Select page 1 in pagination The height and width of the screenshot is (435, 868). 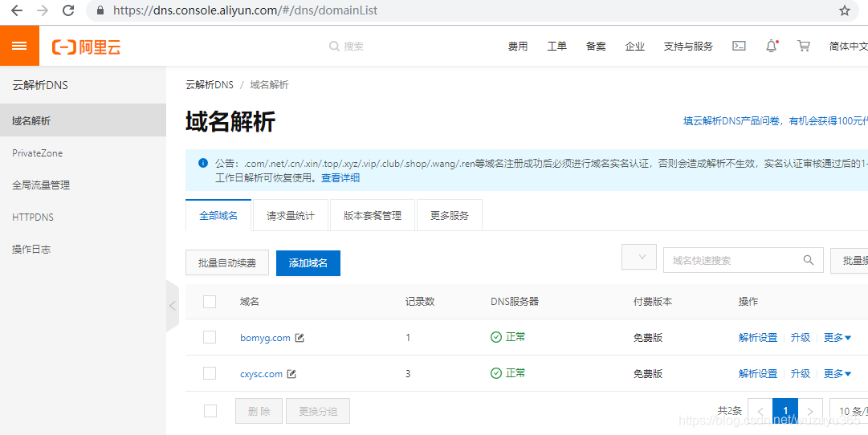(785, 411)
